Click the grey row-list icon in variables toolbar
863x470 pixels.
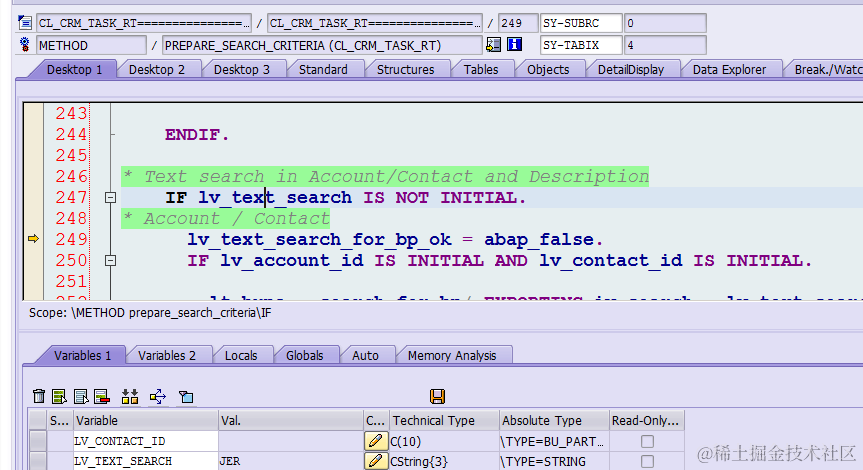81,396
